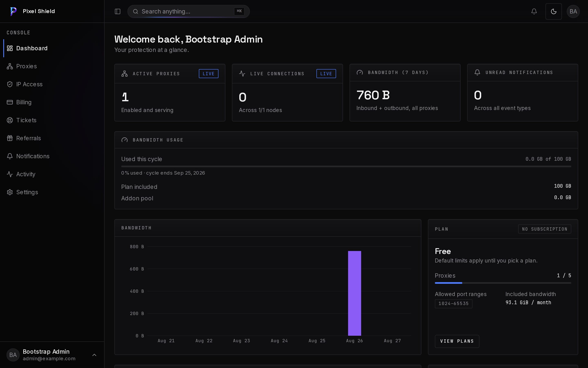Click the Notifications bell icon in sidebar
Image resolution: width=588 pixels, height=368 pixels.
(10, 156)
